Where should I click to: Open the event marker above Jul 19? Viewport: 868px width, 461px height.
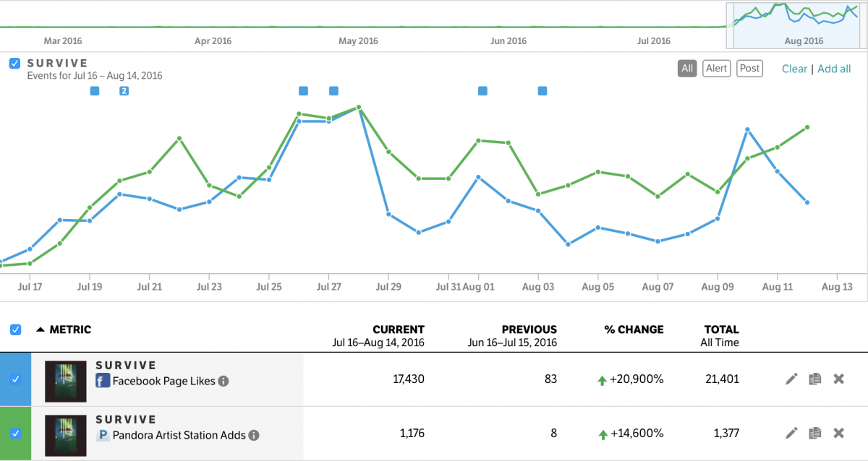pyautogui.click(x=95, y=90)
